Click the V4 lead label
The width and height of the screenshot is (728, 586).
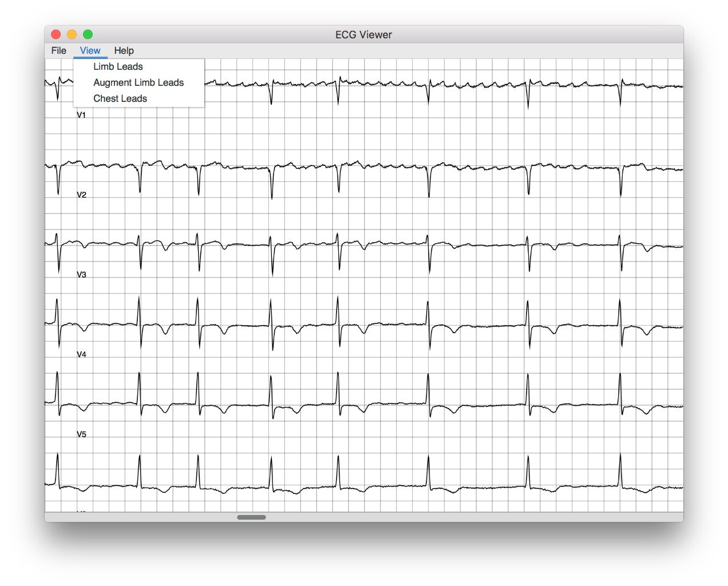click(81, 355)
